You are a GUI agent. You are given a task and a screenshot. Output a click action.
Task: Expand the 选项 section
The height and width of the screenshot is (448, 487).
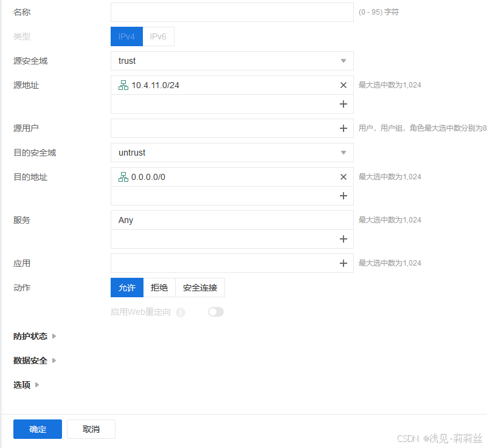click(26, 385)
